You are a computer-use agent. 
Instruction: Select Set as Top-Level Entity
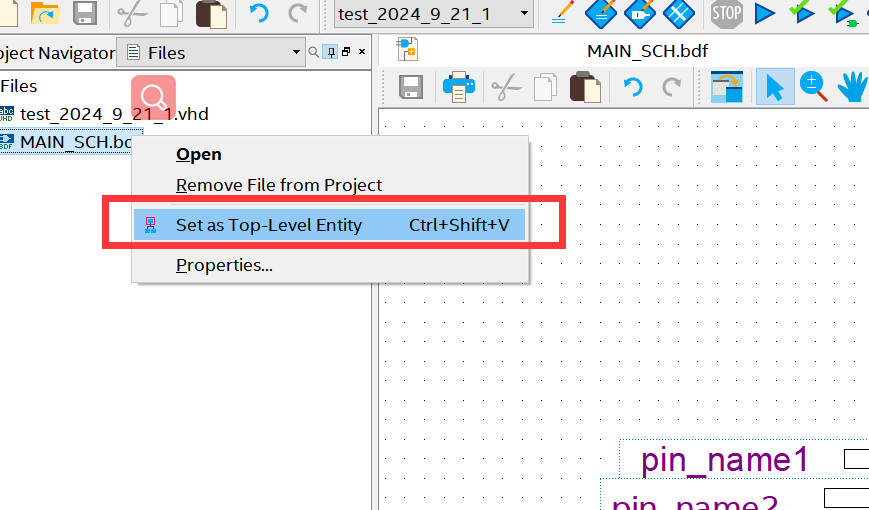(x=268, y=225)
